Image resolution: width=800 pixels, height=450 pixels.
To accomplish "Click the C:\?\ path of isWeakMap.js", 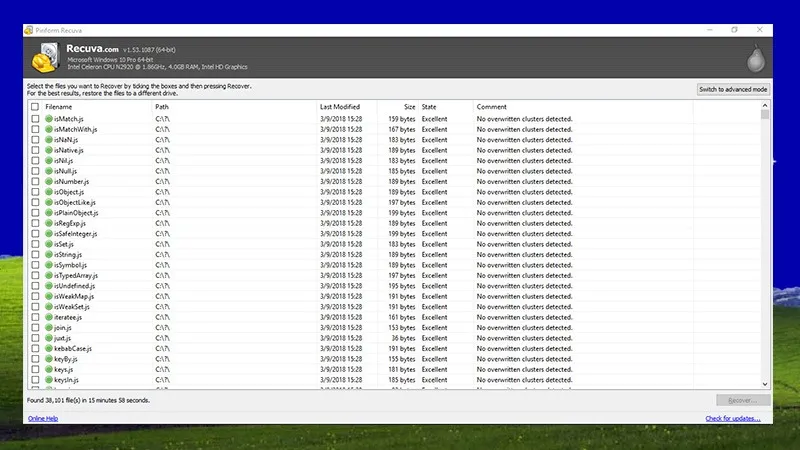I will tap(162, 296).
